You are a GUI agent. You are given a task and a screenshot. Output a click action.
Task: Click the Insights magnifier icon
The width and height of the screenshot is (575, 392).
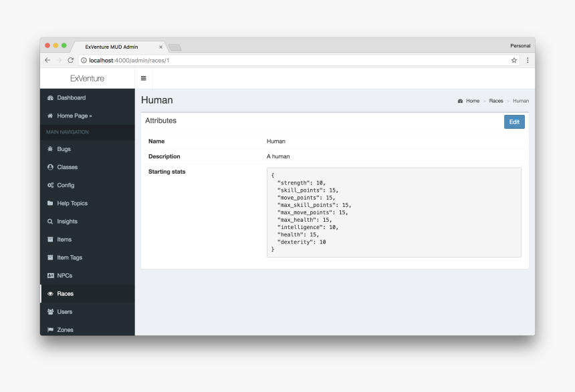pyautogui.click(x=50, y=221)
